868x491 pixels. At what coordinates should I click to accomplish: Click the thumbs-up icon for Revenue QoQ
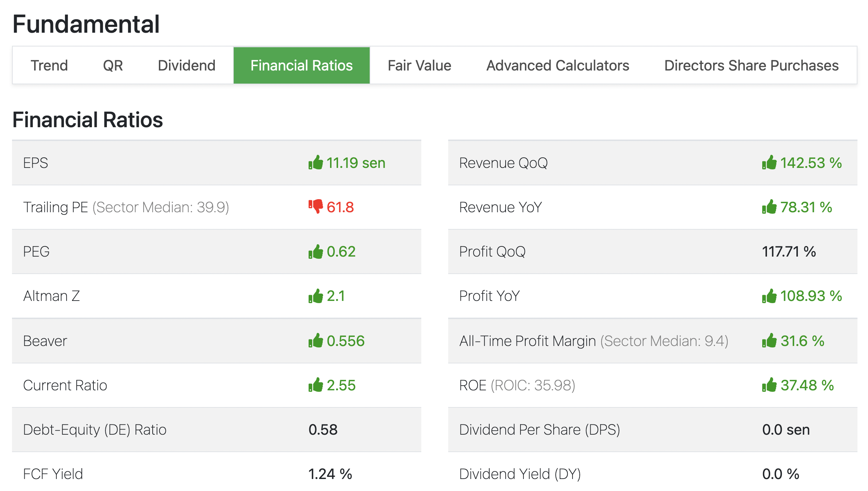point(769,162)
